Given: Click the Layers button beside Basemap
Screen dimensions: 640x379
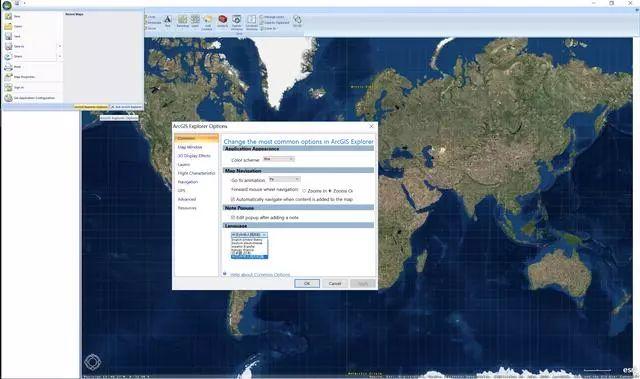Looking at the screenshot, I should (195, 21).
